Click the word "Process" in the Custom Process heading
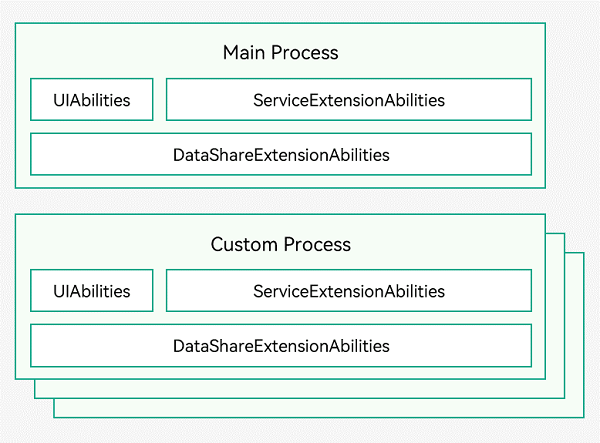The width and height of the screenshot is (600, 443). point(317,244)
